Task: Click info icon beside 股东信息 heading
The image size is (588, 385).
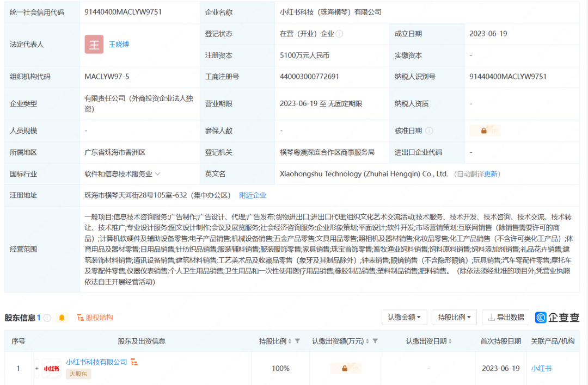Action: pyautogui.click(x=47, y=318)
